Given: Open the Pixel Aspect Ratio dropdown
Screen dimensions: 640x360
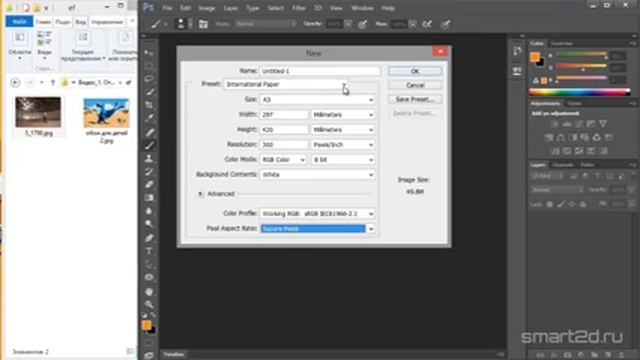Looking at the screenshot, I should coord(317,229).
